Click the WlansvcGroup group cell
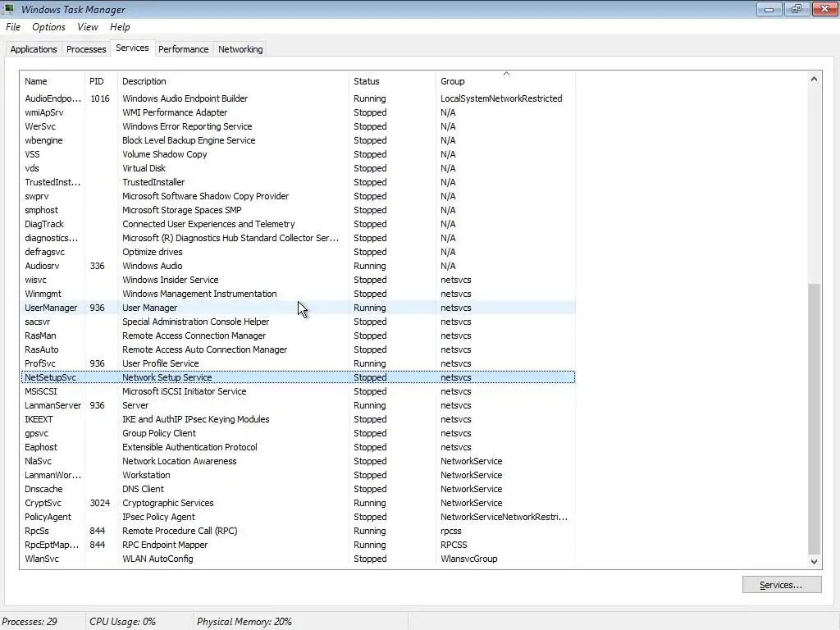Viewport: 840px width, 630px height. click(468, 558)
